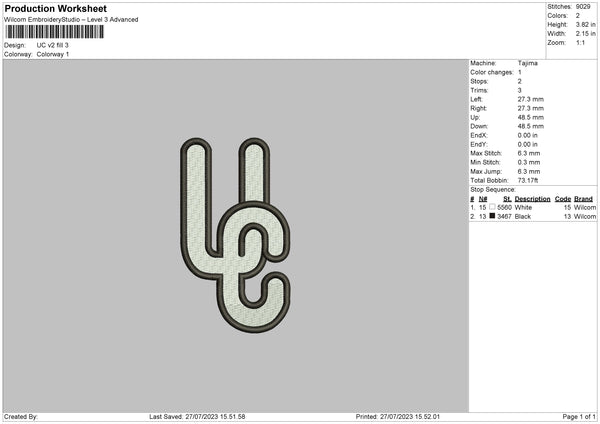This screenshot has height=424, width=600.
Task: Click the 'Code' column header
Action: point(563,199)
